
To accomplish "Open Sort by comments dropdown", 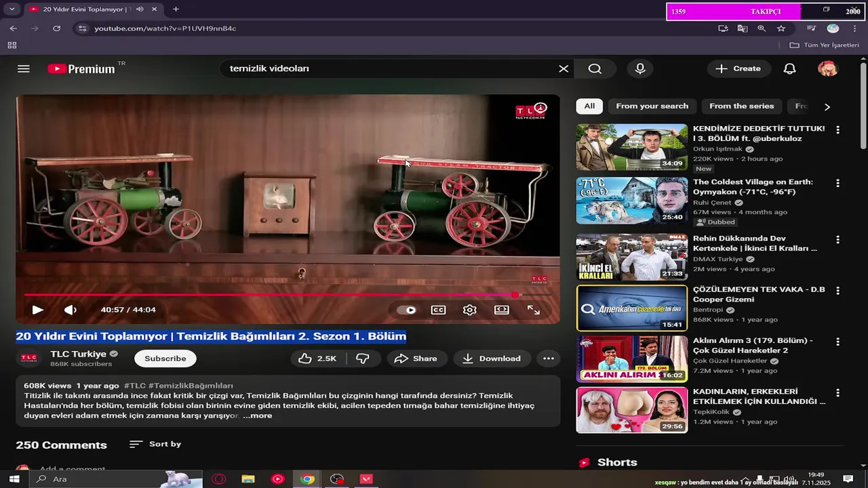I will pyautogui.click(x=155, y=444).
